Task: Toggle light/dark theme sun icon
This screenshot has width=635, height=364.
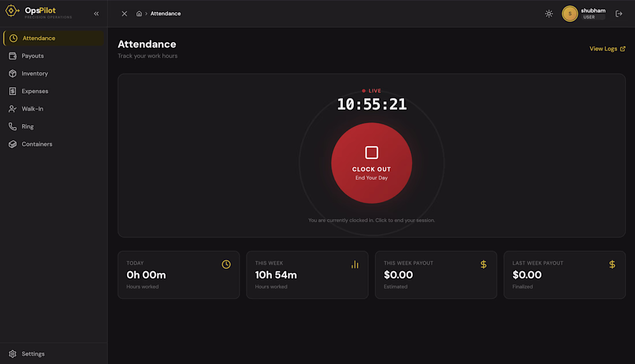Action: coord(549,14)
